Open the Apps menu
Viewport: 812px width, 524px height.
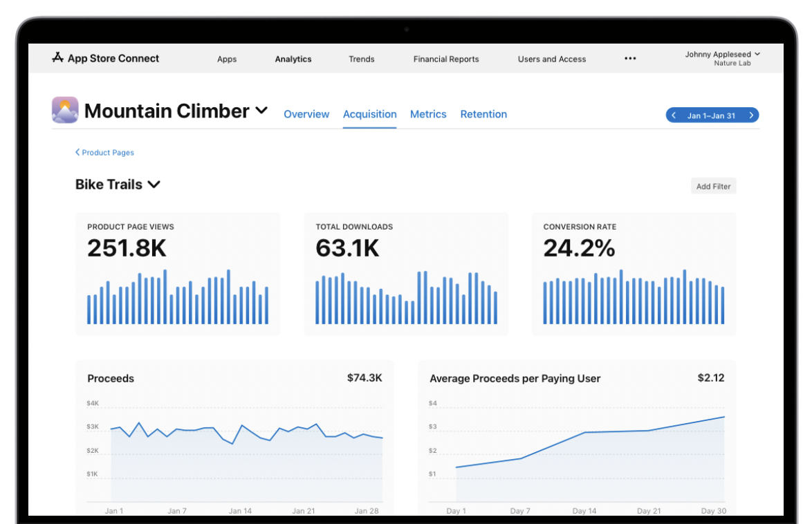point(227,59)
